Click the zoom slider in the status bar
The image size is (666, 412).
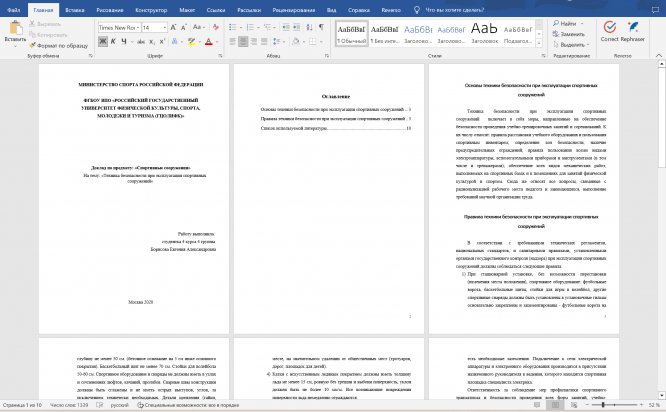click(x=615, y=405)
